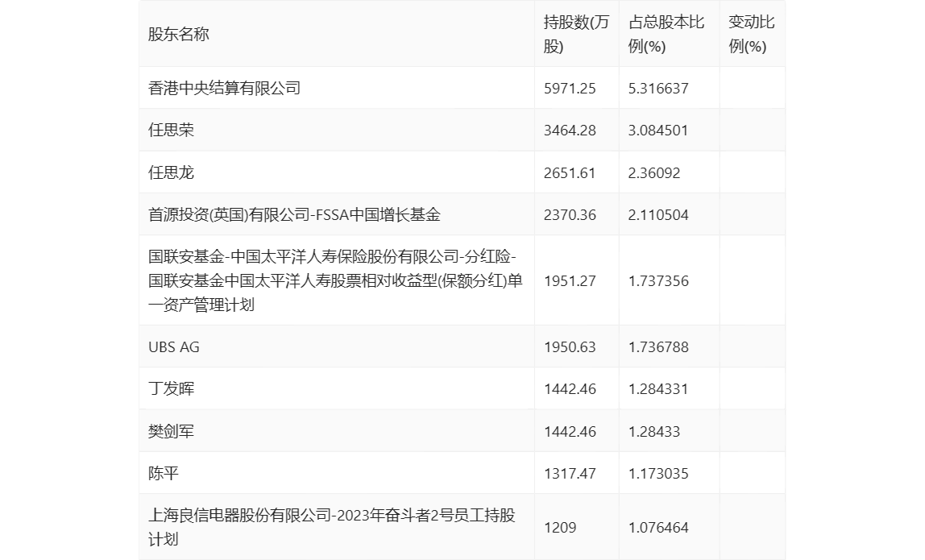The width and height of the screenshot is (925, 560).
Task: Click the 占总股本比例(%) column header
Action: point(666,34)
